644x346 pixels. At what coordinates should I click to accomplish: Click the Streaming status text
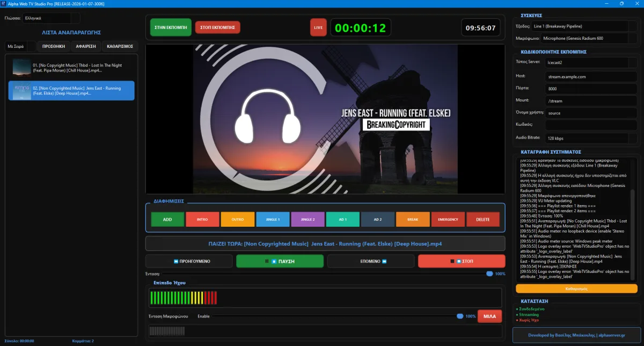529,314
